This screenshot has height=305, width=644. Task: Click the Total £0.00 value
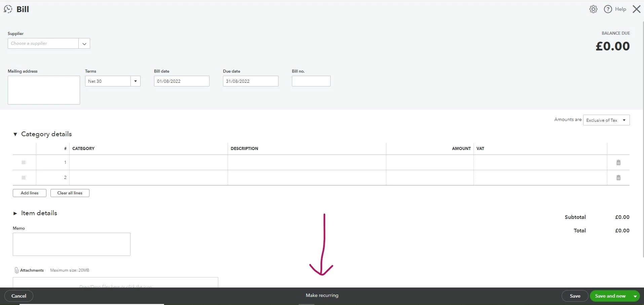tap(622, 231)
